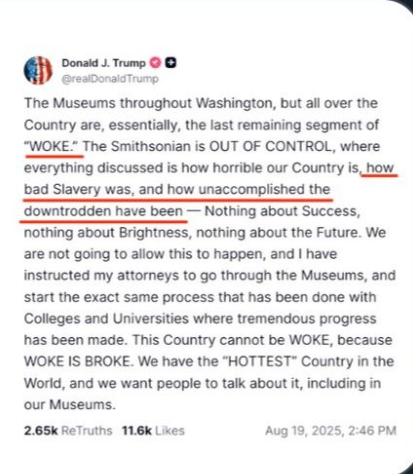Viewport: 413px width, 474px height.
Task: Click the underlined "downtrodden have been" phrase
Action: click(103, 211)
